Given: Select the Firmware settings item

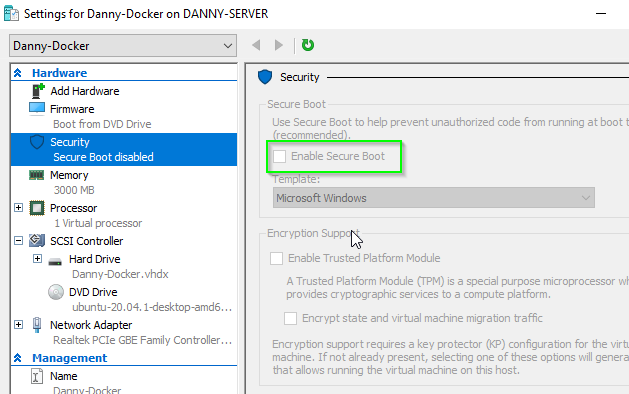Looking at the screenshot, I should pos(72,109).
